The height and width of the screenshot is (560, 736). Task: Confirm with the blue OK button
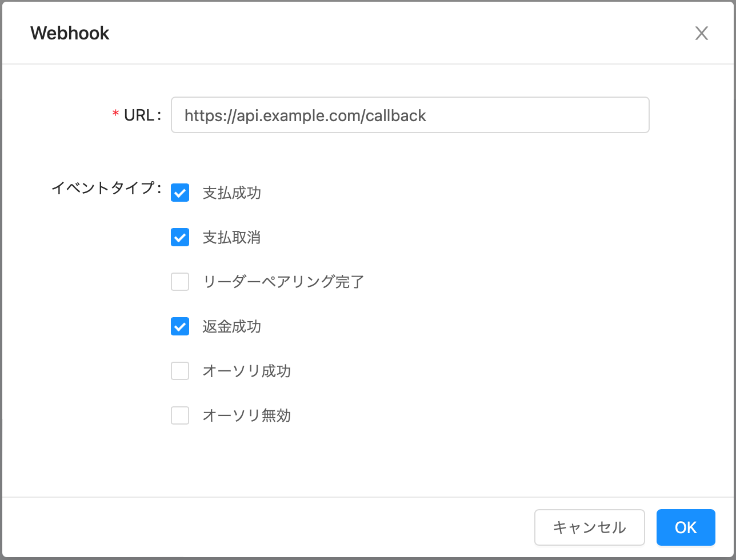[x=685, y=527]
